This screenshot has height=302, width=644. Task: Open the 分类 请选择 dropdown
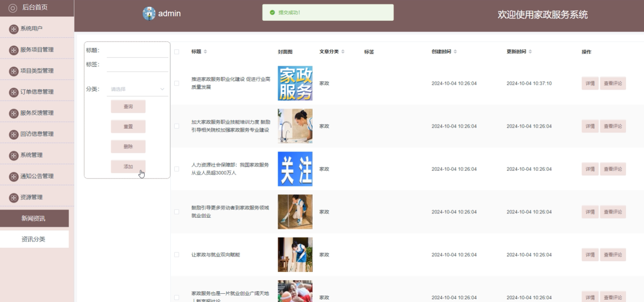coord(137,89)
